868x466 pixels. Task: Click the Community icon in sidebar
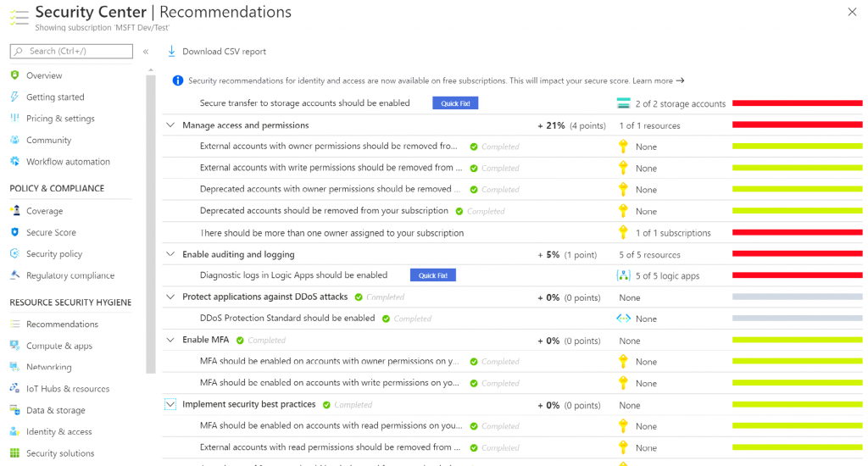point(14,140)
